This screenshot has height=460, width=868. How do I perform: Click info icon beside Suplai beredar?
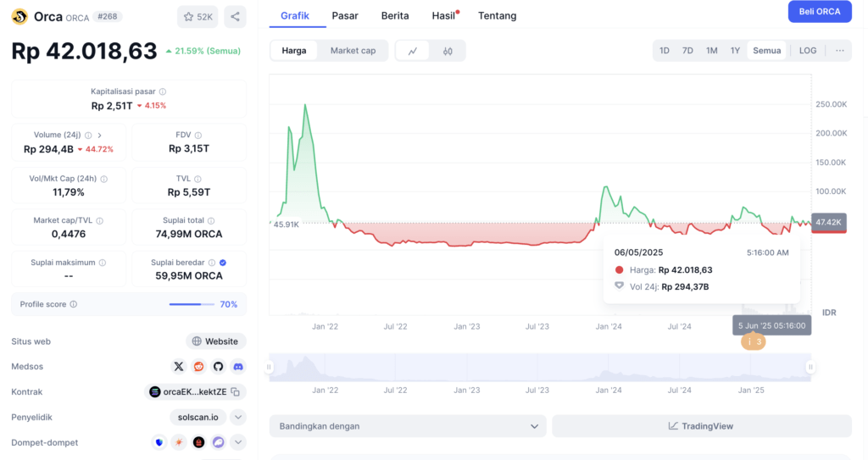click(x=211, y=263)
